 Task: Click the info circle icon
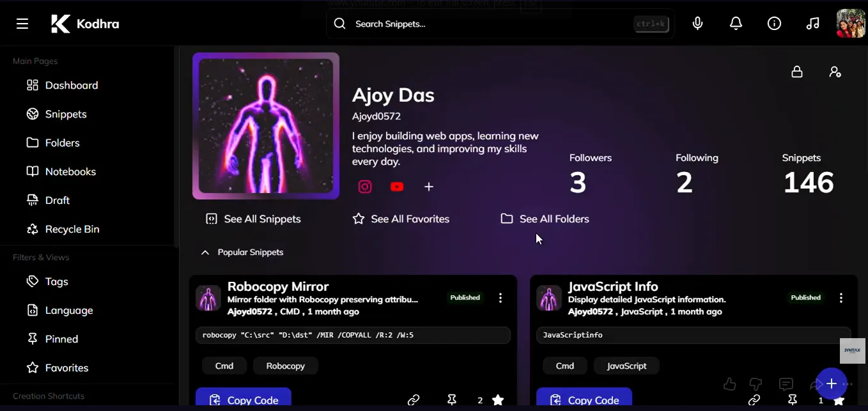[x=775, y=24]
